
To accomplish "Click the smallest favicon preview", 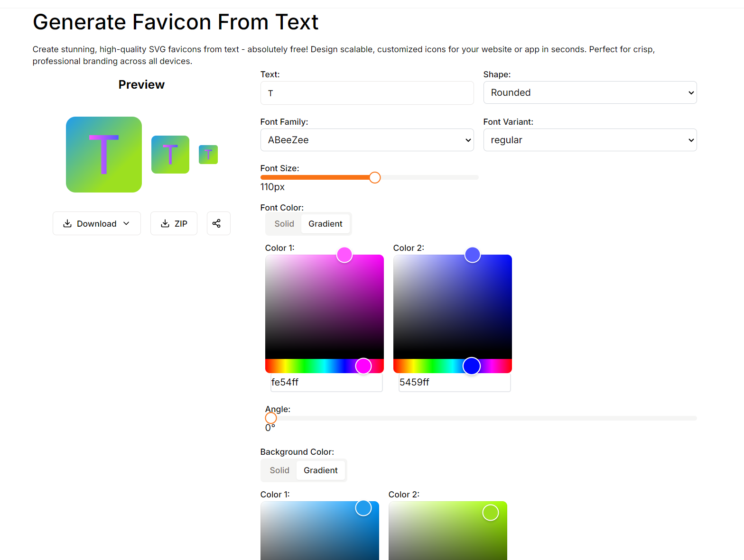I will 208,155.
